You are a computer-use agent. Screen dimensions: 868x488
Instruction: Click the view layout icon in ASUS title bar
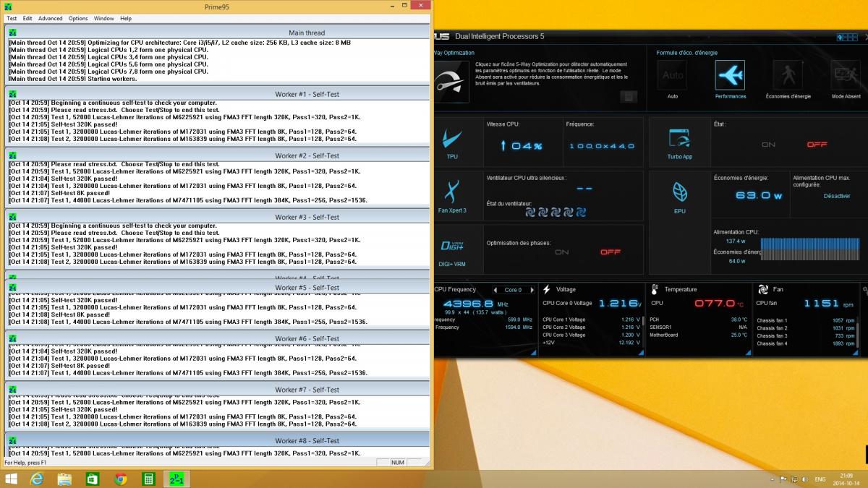[x=846, y=36]
